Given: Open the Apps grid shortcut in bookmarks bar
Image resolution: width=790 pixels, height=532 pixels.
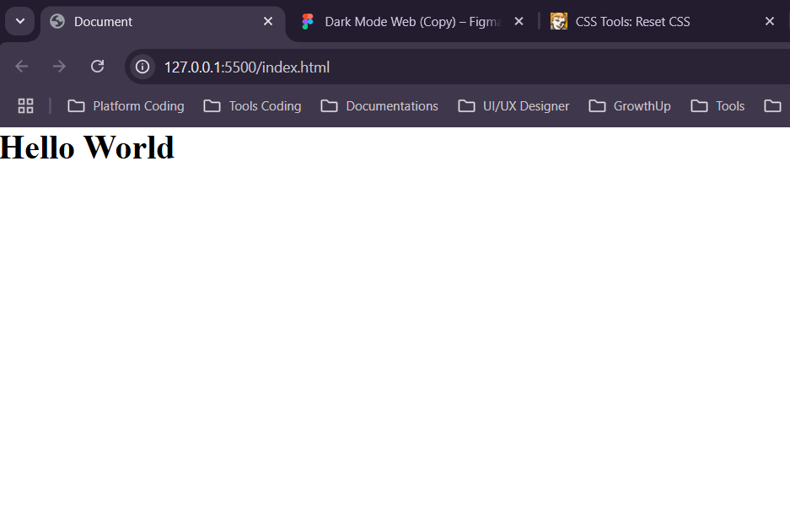Looking at the screenshot, I should click(25, 105).
